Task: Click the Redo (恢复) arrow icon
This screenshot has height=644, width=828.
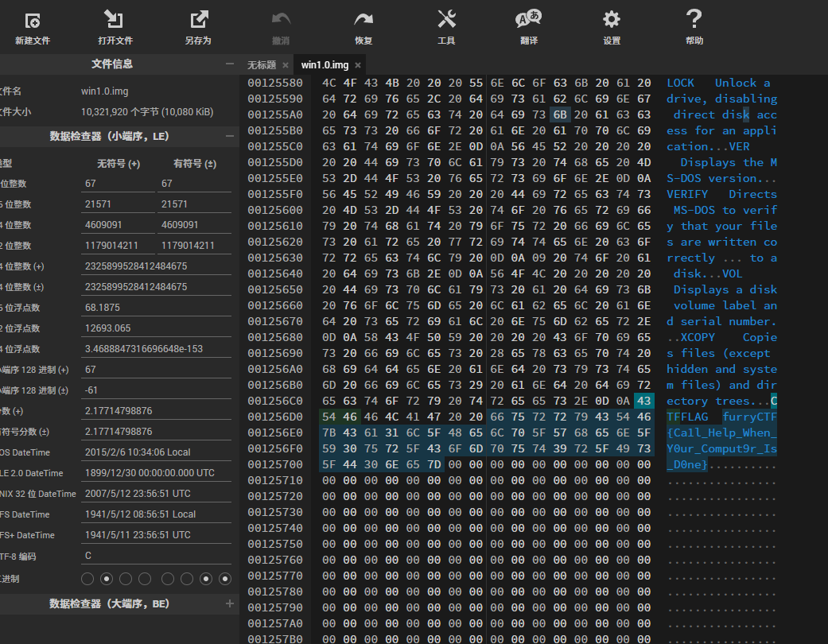Action: click(x=363, y=21)
